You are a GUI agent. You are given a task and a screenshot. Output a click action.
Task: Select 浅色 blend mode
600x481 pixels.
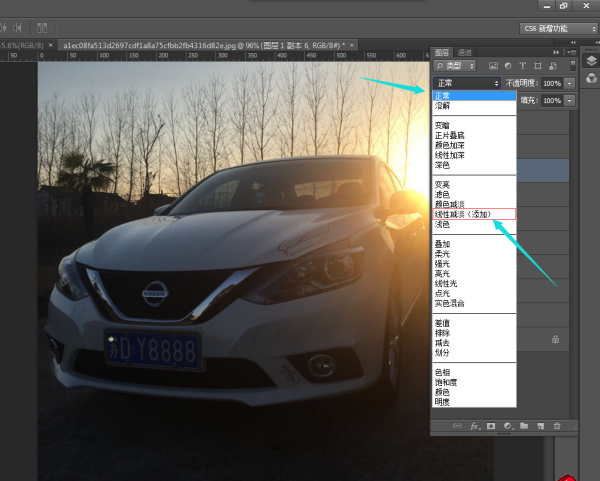click(x=474, y=225)
